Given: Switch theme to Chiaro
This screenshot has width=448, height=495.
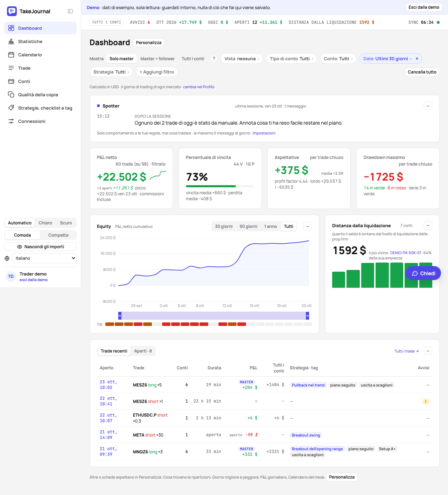Looking at the screenshot, I should click(x=45, y=223).
